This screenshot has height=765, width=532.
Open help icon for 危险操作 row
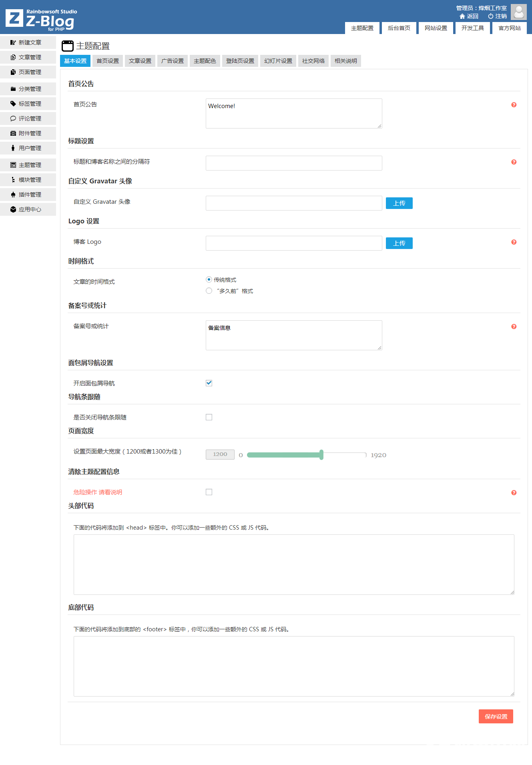click(x=514, y=493)
